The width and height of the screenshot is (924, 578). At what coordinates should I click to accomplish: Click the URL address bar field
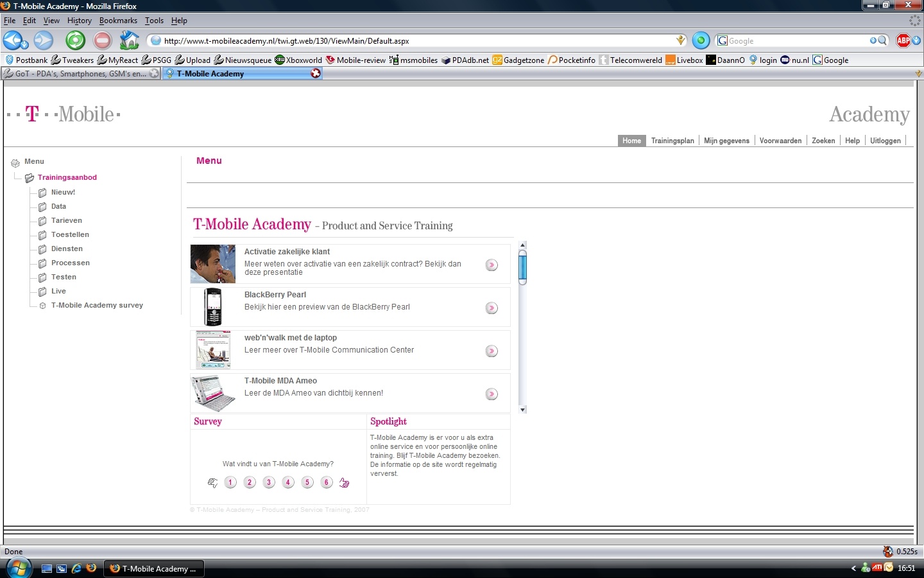[x=418, y=40]
